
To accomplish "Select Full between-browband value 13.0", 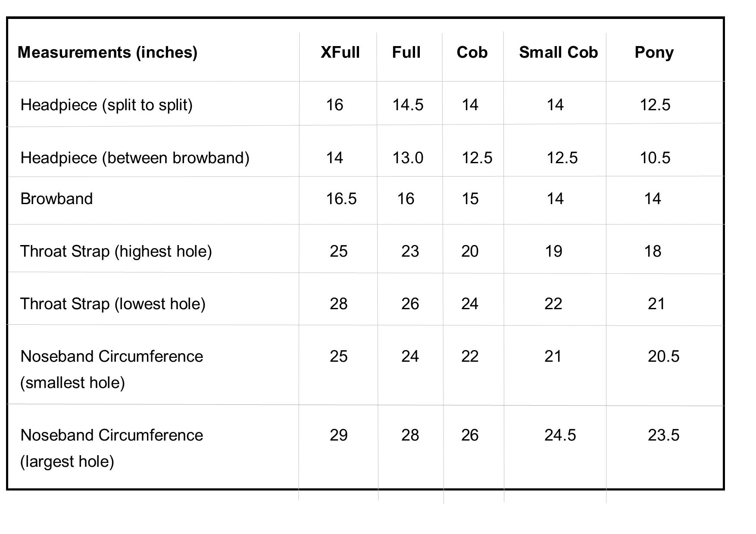I will click(408, 158).
